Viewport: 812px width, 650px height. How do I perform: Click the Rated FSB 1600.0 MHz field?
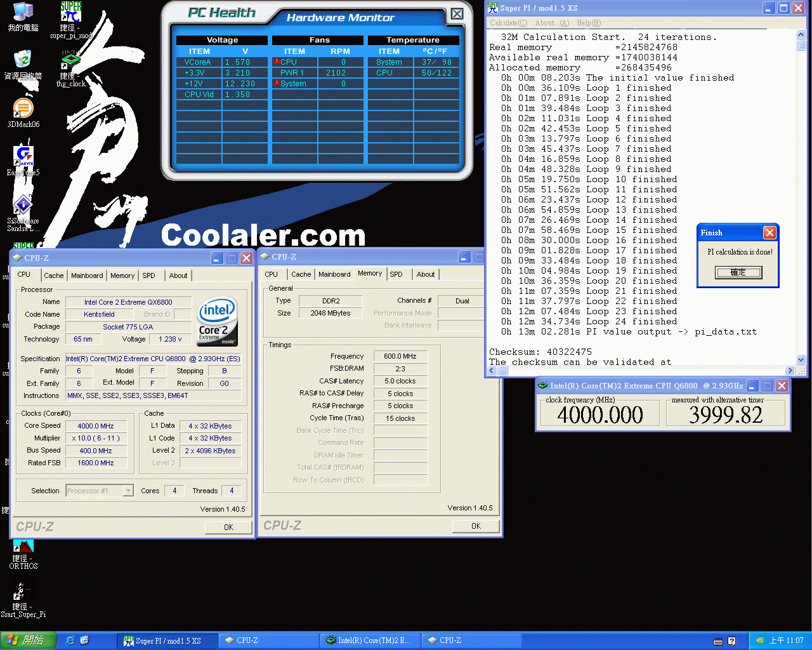[96, 463]
